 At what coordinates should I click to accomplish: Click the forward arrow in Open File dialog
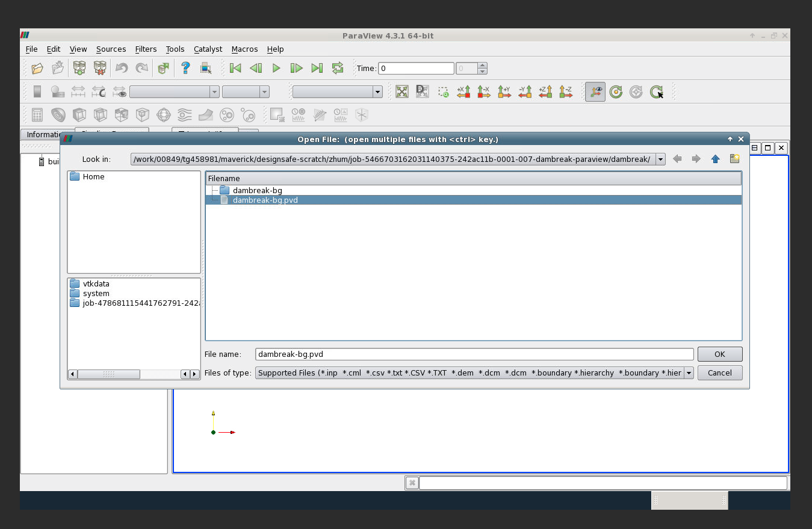[x=696, y=159]
